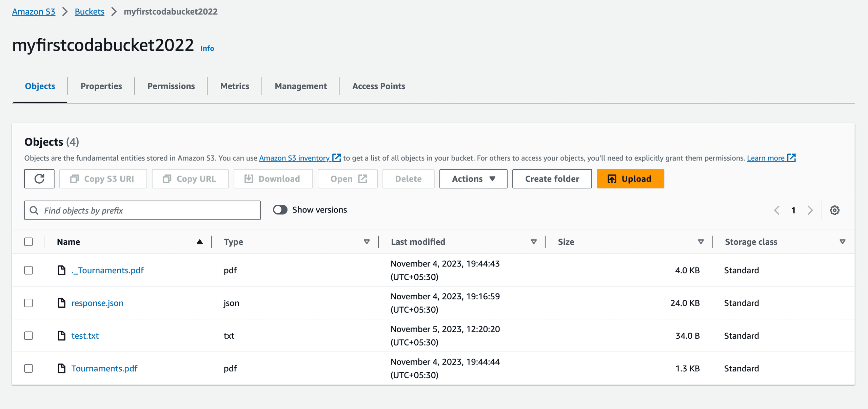Image resolution: width=868 pixels, height=409 pixels.
Task: Click file icon beside response.json
Action: point(61,303)
